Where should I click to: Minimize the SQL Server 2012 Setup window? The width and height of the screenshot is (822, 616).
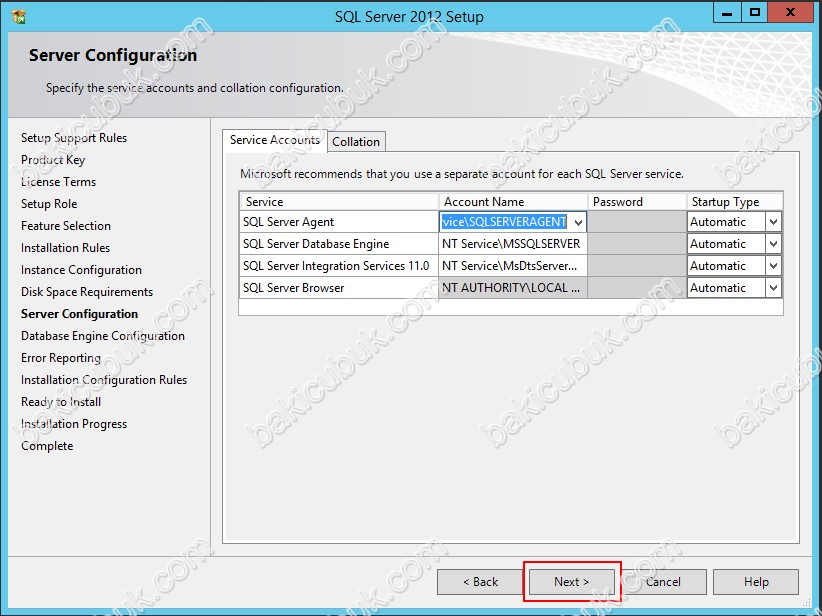coord(727,13)
